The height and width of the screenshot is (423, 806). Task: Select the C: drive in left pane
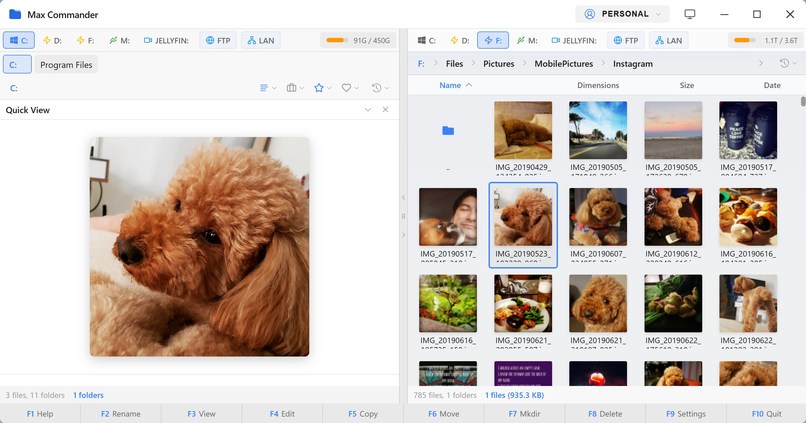pos(19,40)
